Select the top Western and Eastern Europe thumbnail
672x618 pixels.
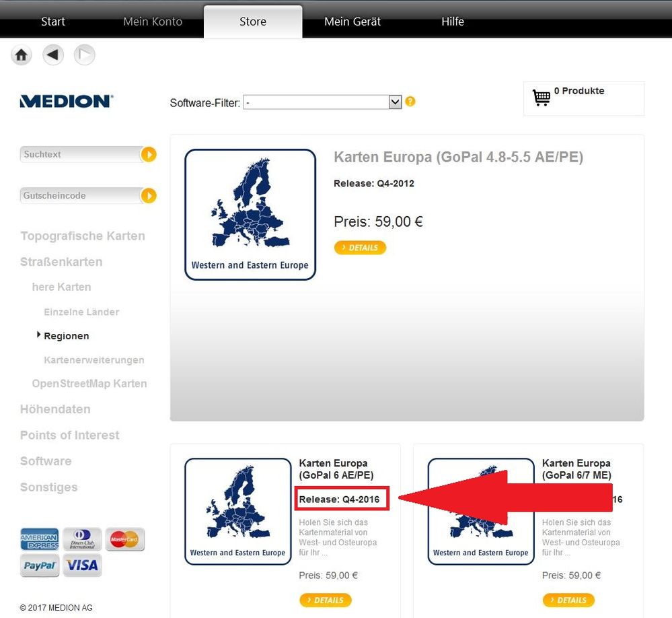[x=250, y=215]
